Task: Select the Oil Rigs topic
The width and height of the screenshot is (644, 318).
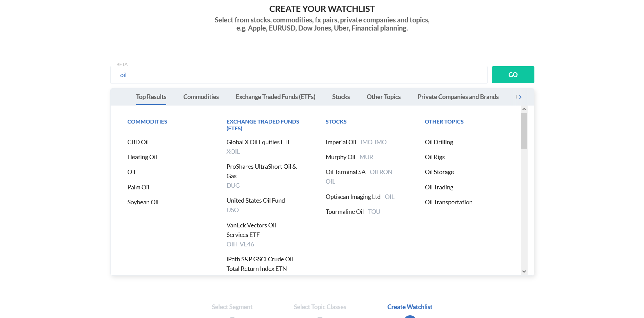Action: [435, 157]
